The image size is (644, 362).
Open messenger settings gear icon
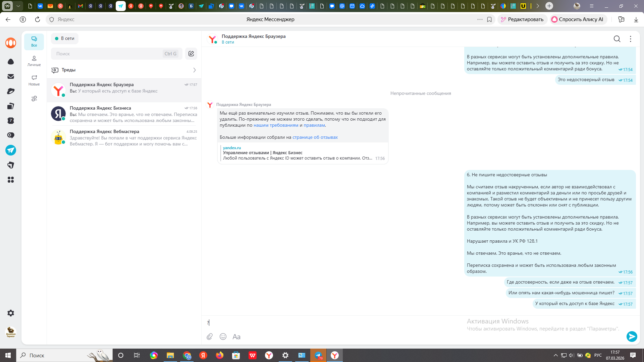(11, 313)
